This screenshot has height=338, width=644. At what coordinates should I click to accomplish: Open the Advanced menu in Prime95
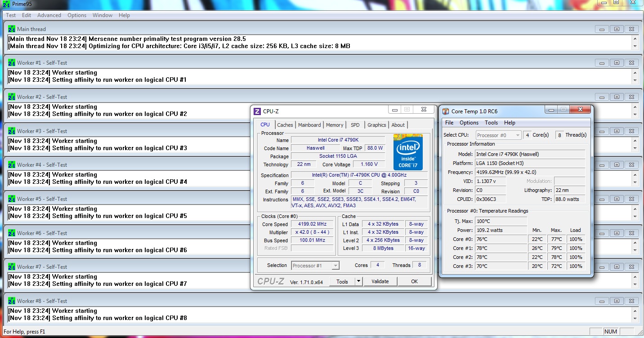[x=49, y=15]
